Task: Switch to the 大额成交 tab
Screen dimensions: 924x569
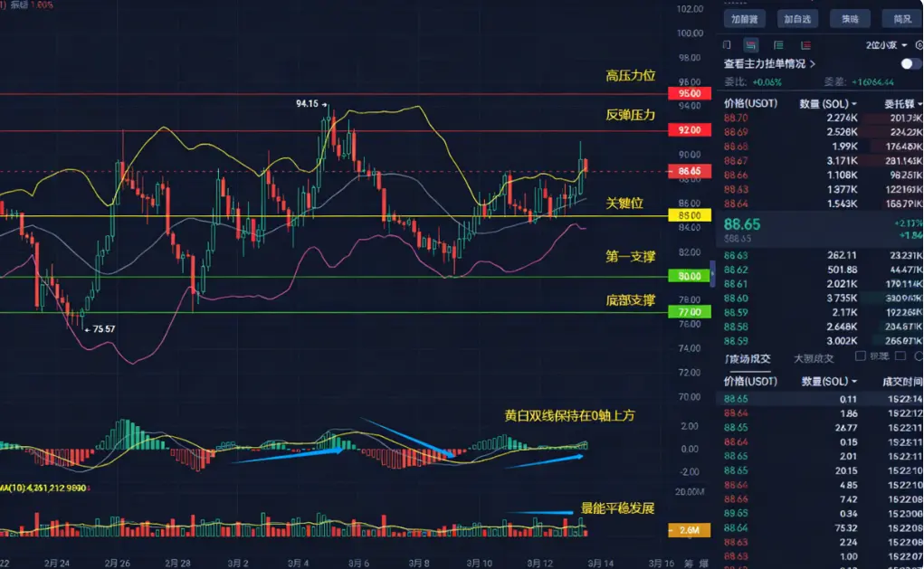Action: point(814,358)
